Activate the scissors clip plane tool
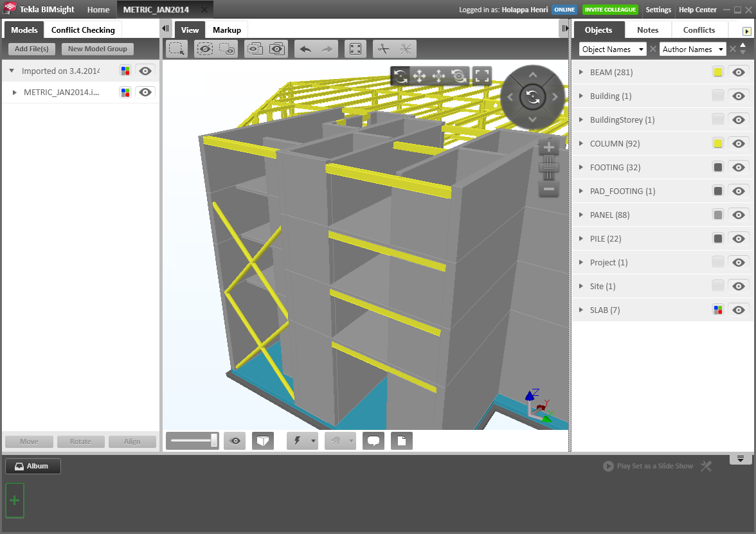756x534 pixels. pyautogui.click(x=384, y=49)
